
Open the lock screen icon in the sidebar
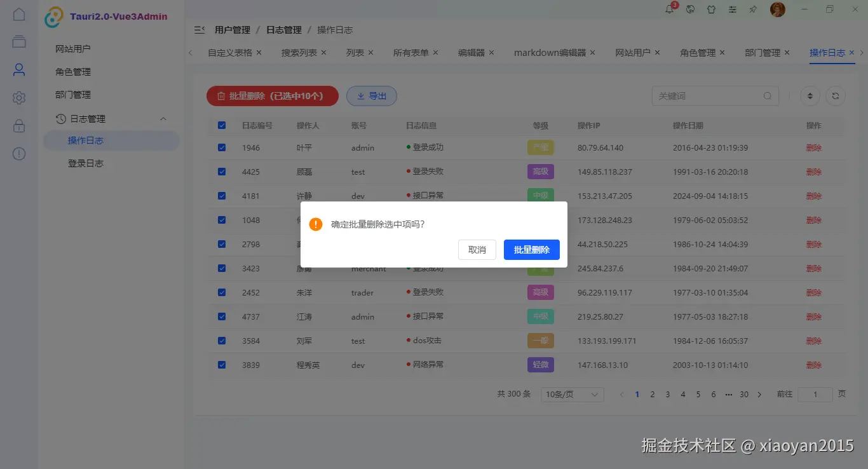pyautogui.click(x=18, y=125)
